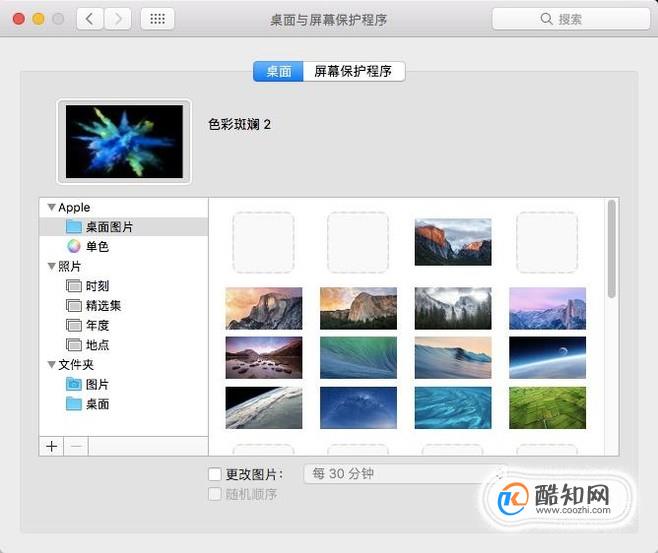Select the 桌面图片 folder icon
Viewport: 658px width, 553px height.
[74, 227]
